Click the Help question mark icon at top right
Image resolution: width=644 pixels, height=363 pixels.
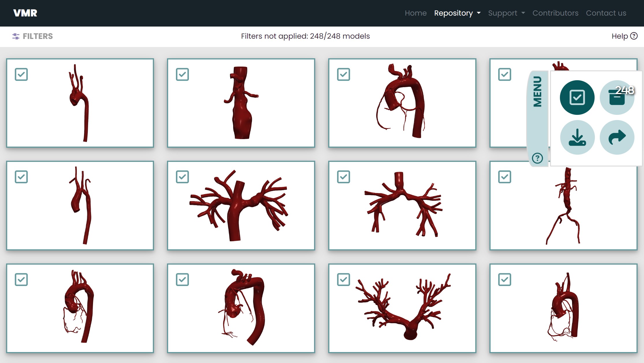[x=634, y=36]
